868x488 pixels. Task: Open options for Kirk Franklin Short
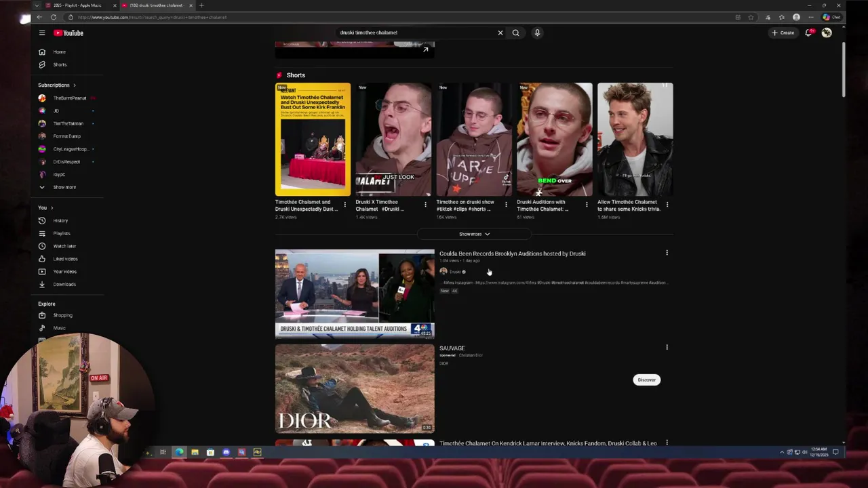(344, 204)
